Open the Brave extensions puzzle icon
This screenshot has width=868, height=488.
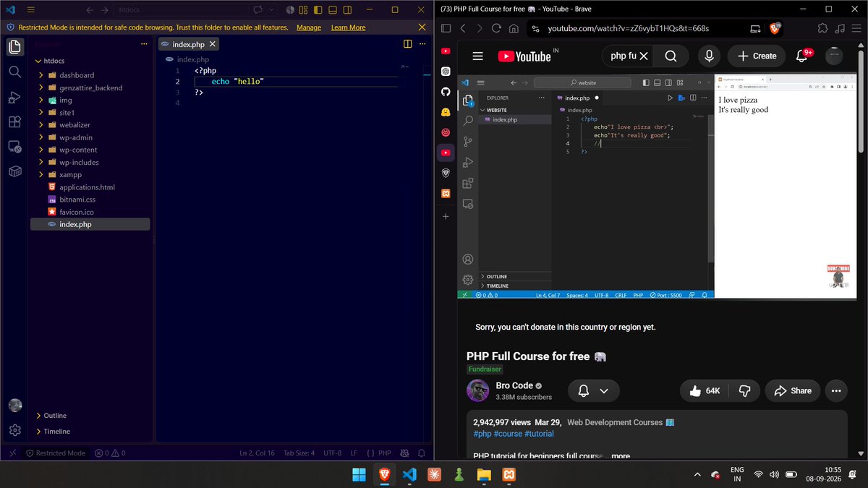[822, 28]
